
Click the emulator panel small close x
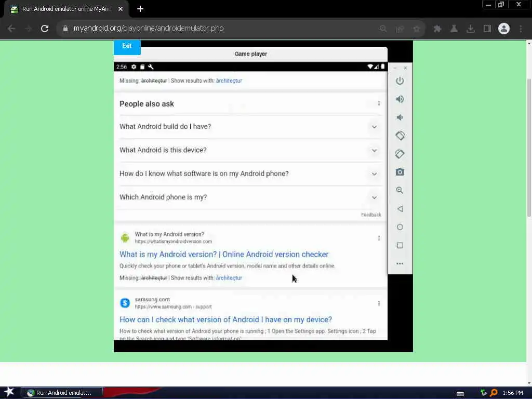click(405, 68)
